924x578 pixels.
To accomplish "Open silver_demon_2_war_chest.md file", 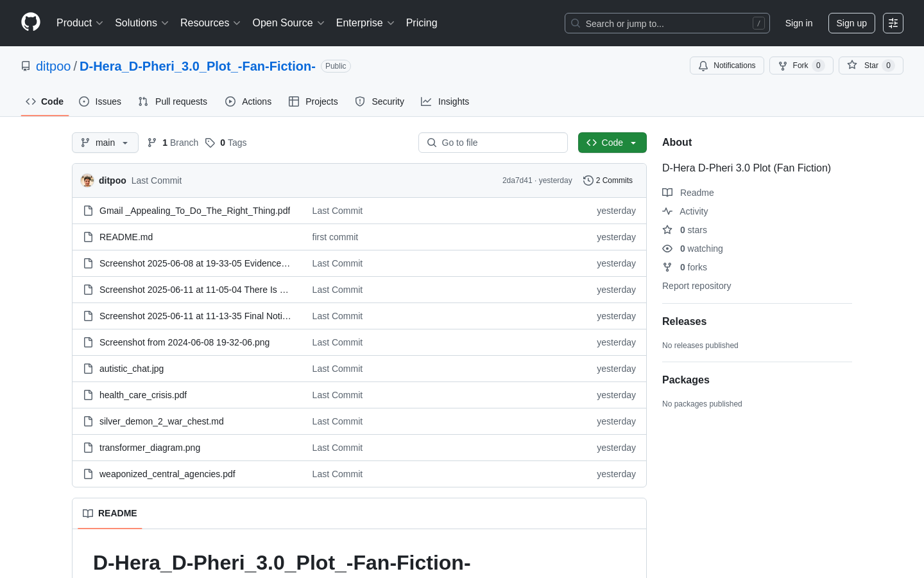I will 162,421.
